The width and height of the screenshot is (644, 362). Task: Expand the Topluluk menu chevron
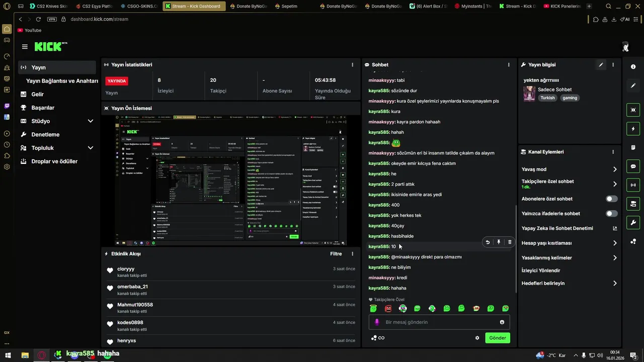[91, 148]
